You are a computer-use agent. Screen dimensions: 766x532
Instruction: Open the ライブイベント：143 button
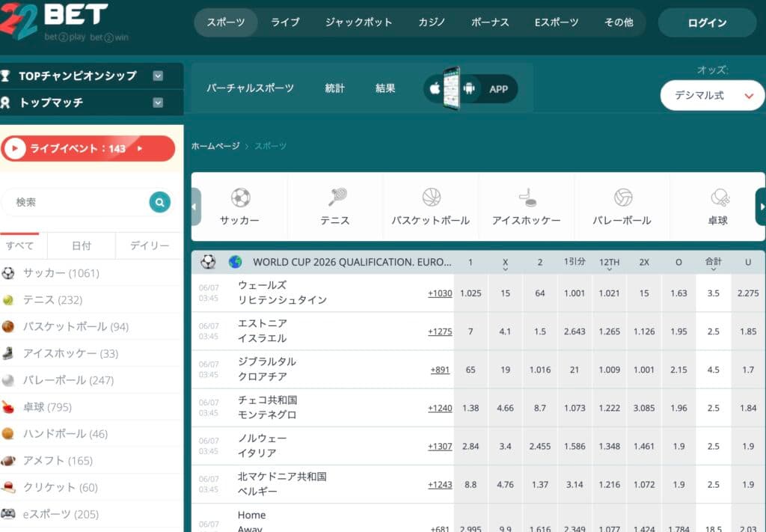(x=88, y=148)
